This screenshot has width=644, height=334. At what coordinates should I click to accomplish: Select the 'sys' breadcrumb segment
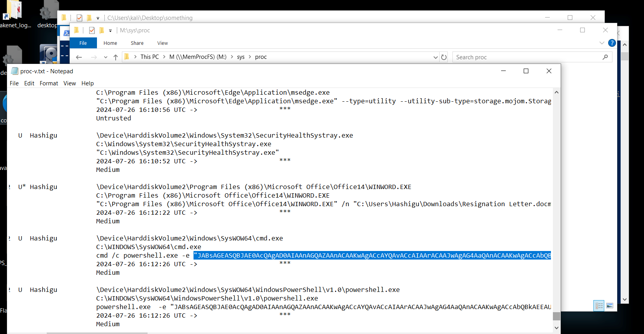[241, 57]
